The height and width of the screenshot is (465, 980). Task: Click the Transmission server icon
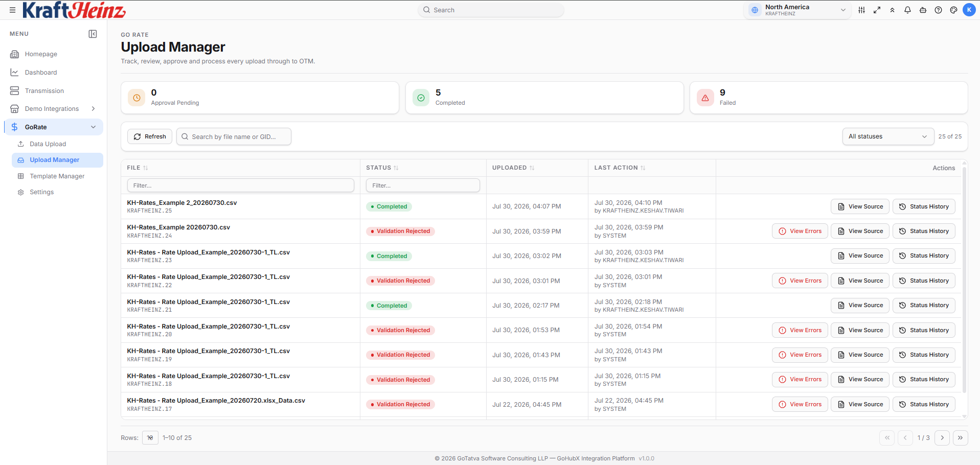tap(14, 91)
